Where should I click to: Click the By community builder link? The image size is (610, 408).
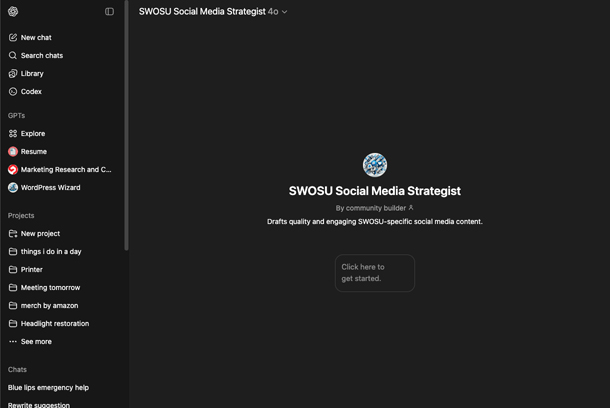[x=374, y=208]
